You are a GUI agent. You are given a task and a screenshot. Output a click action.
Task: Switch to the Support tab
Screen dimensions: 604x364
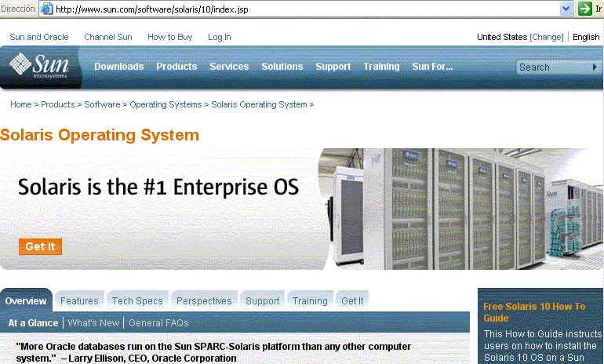pos(263,300)
